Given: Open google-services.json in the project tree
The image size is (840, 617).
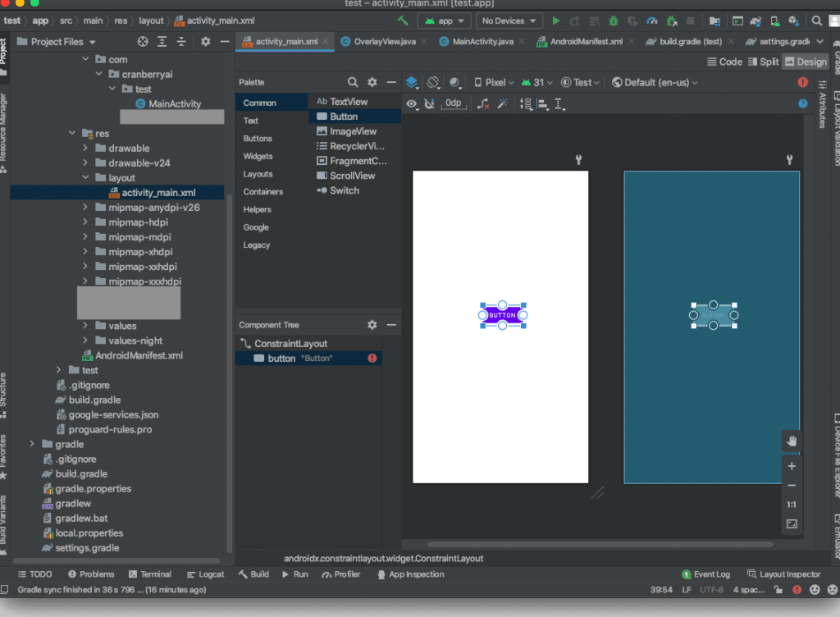Looking at the screenshot, I should pyautogui.click(x=113, y=414).
